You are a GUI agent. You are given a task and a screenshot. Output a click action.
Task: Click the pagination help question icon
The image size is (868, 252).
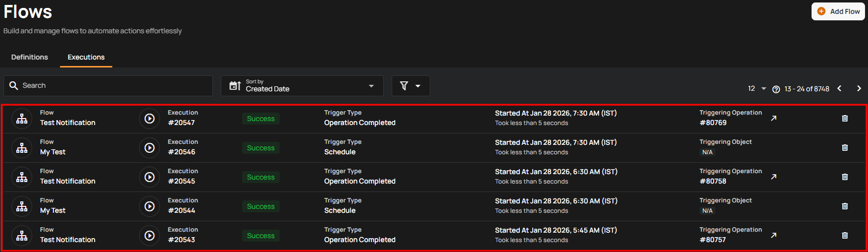pos(776,89)
